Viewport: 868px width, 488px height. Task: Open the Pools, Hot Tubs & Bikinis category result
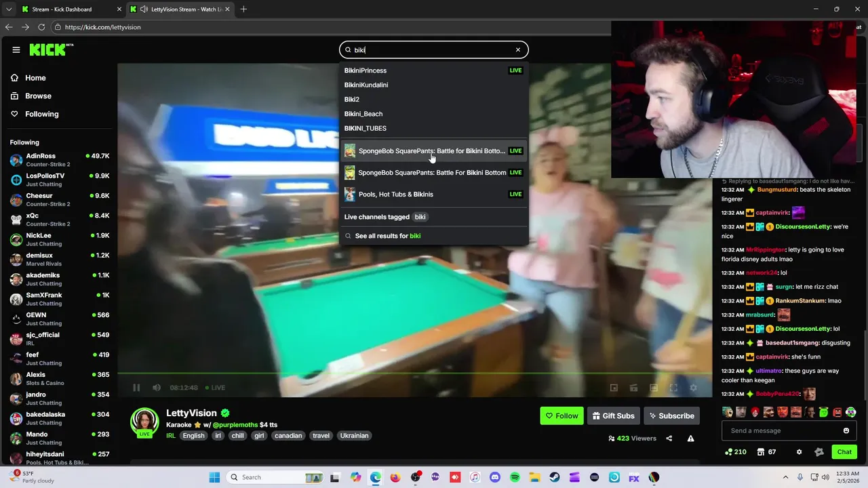click(433, 195)
